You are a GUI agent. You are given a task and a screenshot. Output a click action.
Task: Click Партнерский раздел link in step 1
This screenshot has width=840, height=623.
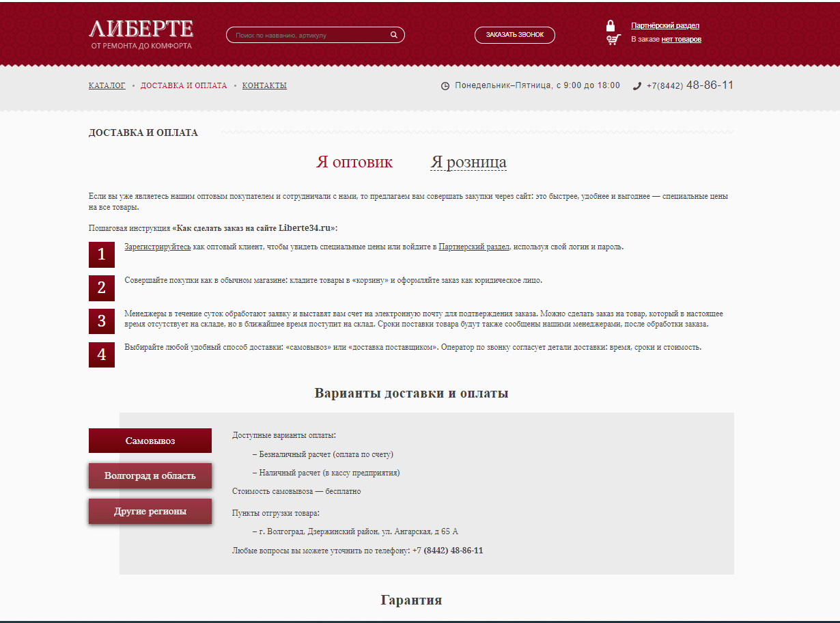coord(474,247)
